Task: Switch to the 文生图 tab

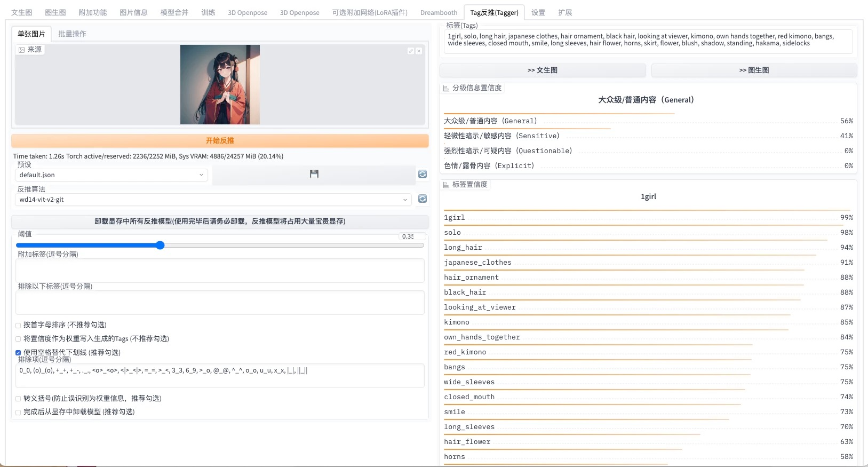Action: [x=22, y=12]
